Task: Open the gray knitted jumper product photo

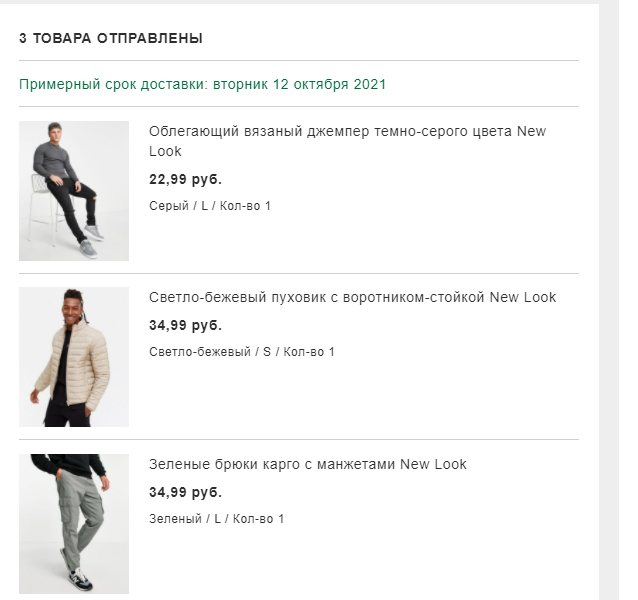Action: click(74, 191)
